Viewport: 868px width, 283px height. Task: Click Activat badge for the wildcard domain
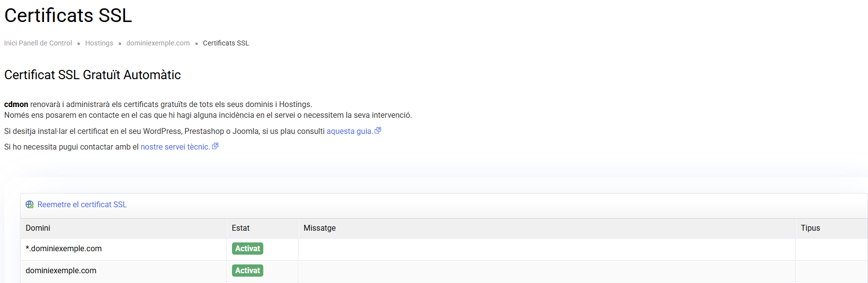click(248, 249)
